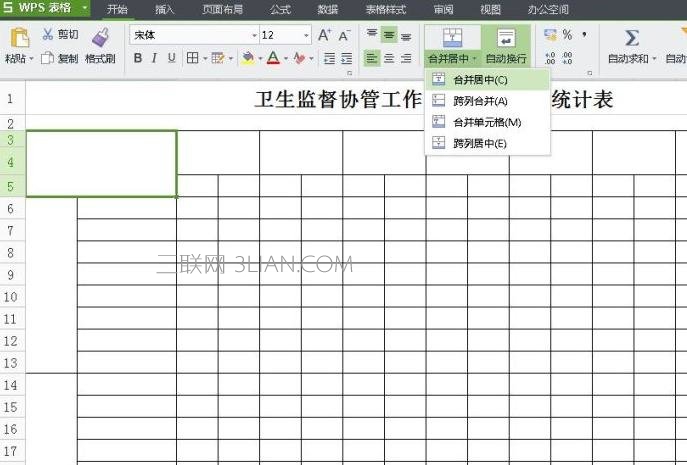Align text to top
687x465 pixels.
(372, 35)
